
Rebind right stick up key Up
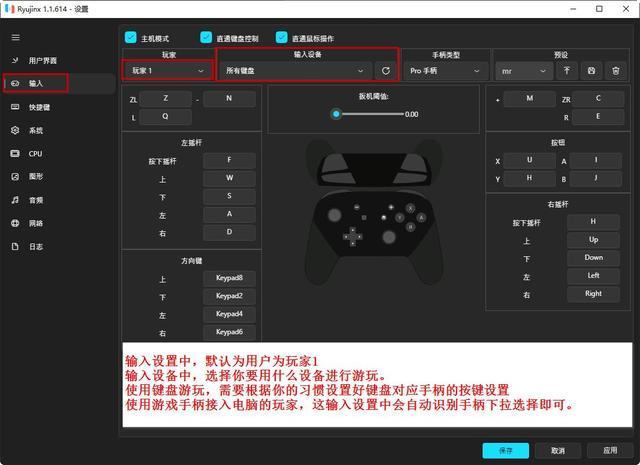point(593,240)
